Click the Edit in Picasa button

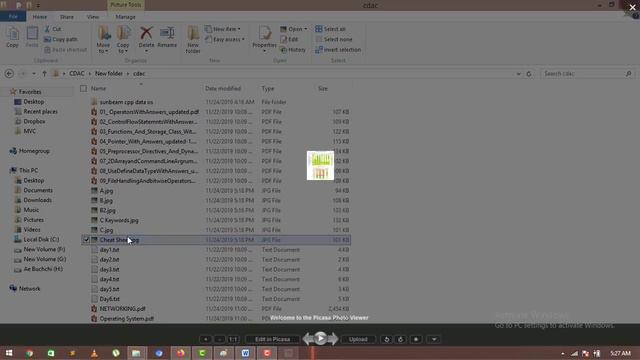[272, 339]
